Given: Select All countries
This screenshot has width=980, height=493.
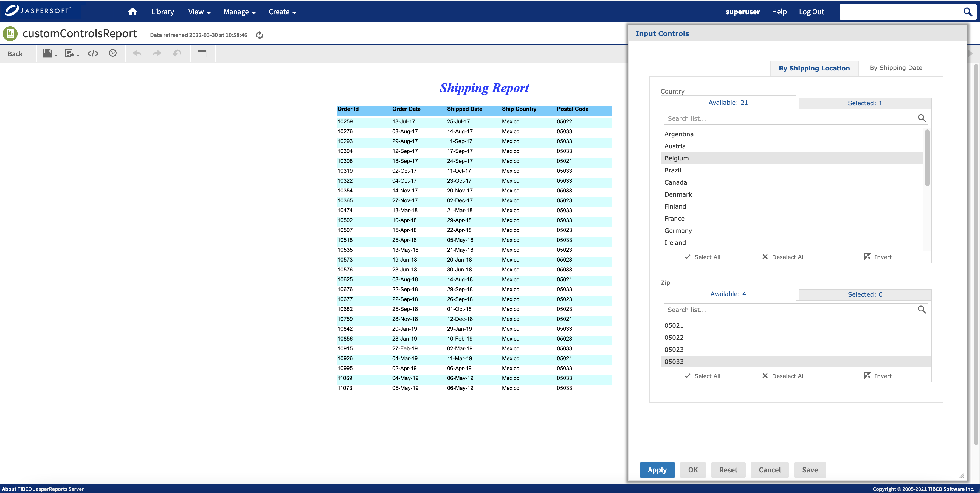Looking at the screenshot, I should pyautogui.click(x=702, y=257).
